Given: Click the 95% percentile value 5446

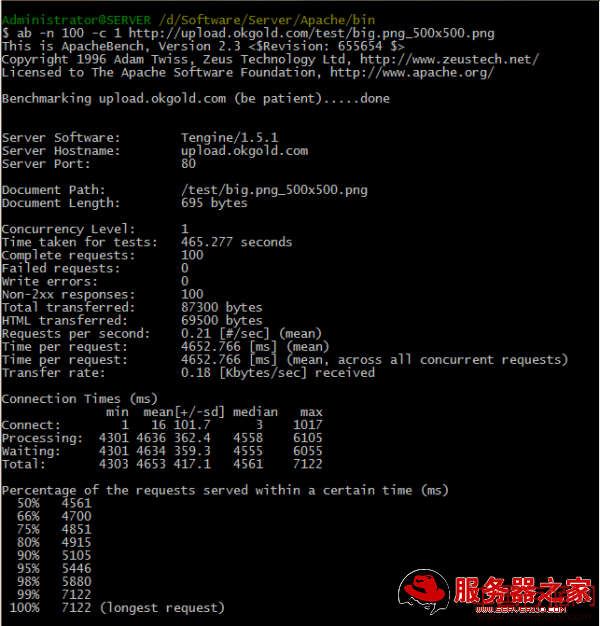Looking at the screenshot, I should [76, 569].
